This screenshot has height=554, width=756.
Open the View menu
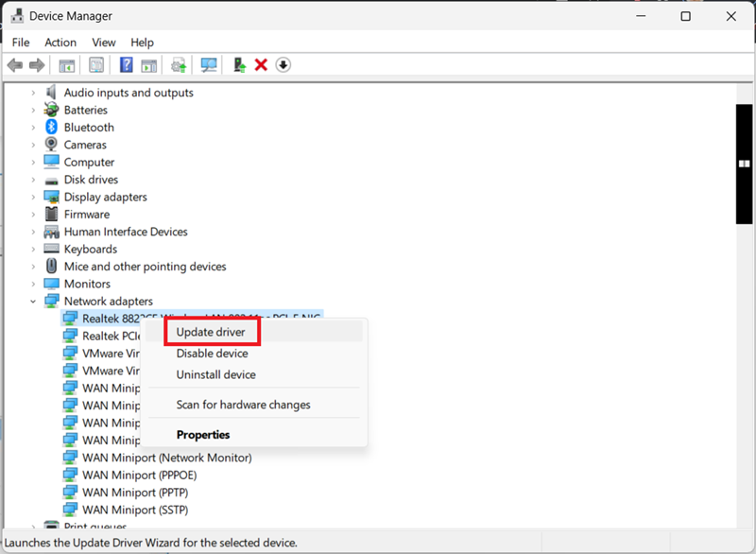pyautogui.click(x=104, y=43)
